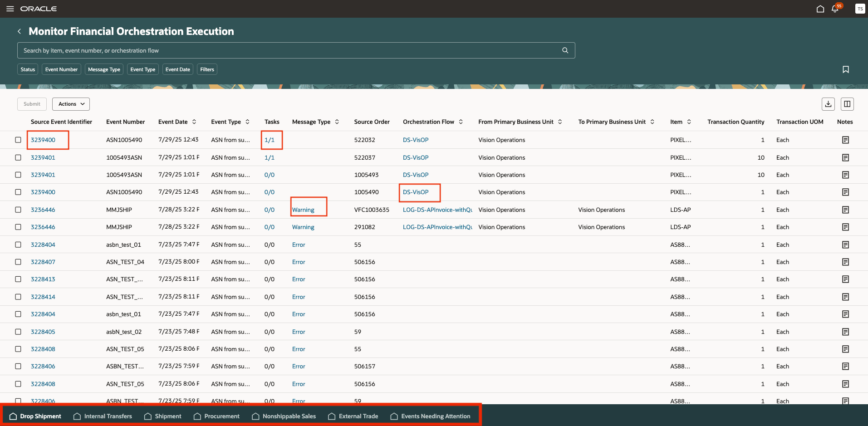Open the DS-VisOP orchestration flow link
The image size is (868, 426).
click(415, 192)
